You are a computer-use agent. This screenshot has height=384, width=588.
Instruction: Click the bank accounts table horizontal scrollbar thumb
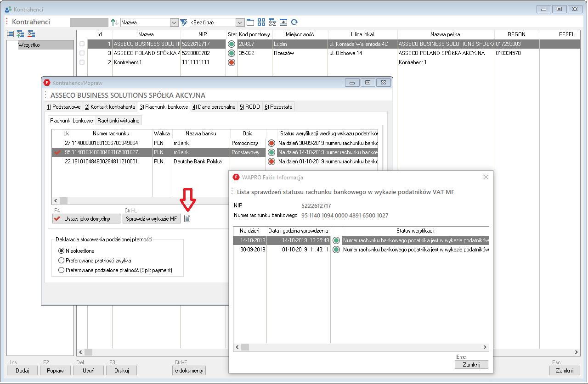64,200
